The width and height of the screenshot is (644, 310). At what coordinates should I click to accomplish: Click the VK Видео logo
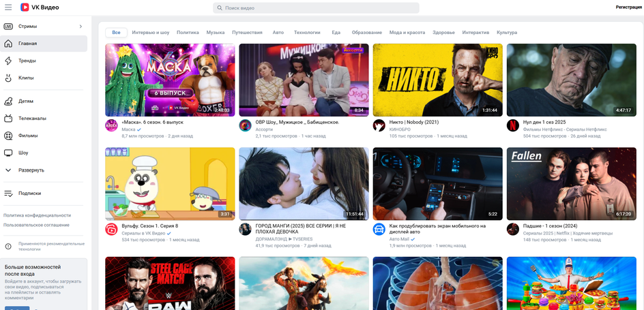(40, 7)
